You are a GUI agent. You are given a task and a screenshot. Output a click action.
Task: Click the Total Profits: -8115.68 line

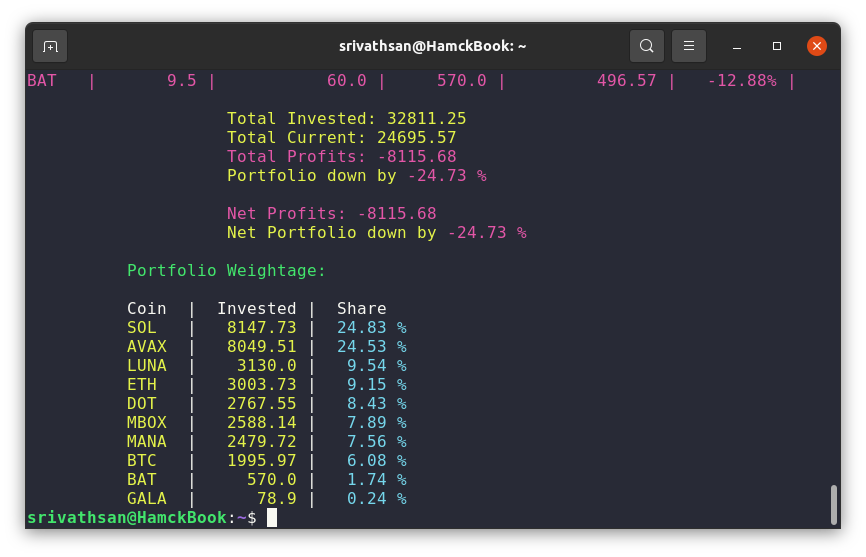click(341, 157)
